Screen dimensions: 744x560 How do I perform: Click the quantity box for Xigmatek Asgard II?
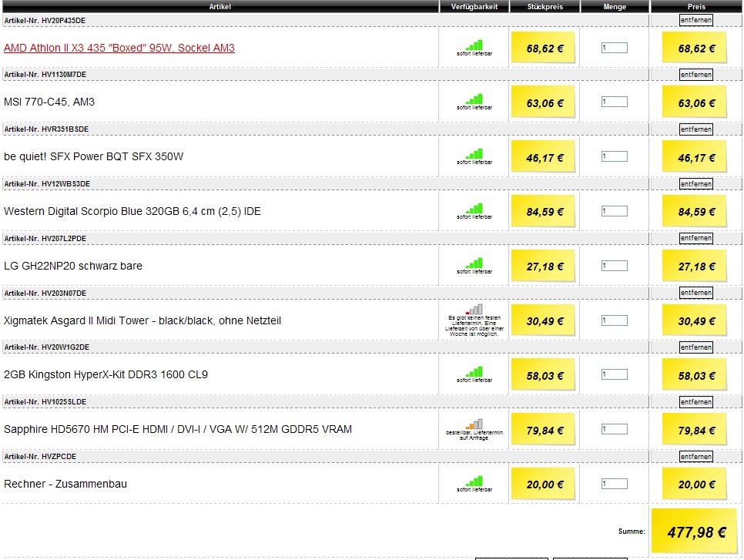tap(615, 320)
